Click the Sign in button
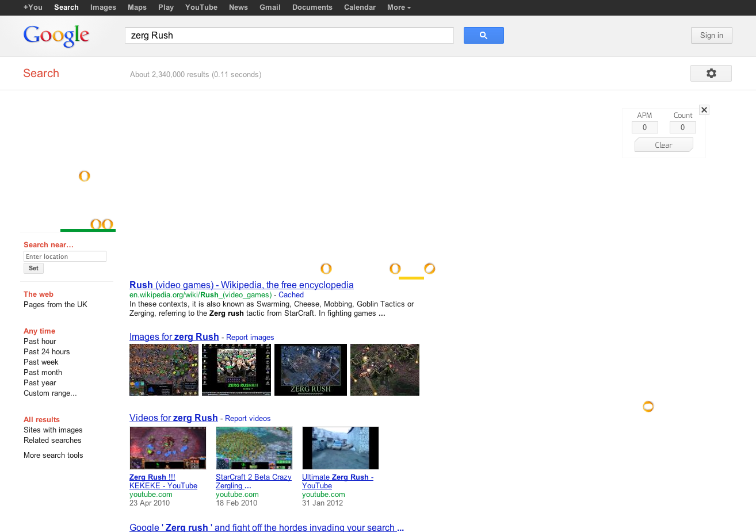Image resolution: width=756 pixels, height=532 pixels. [x=711, y=36]
